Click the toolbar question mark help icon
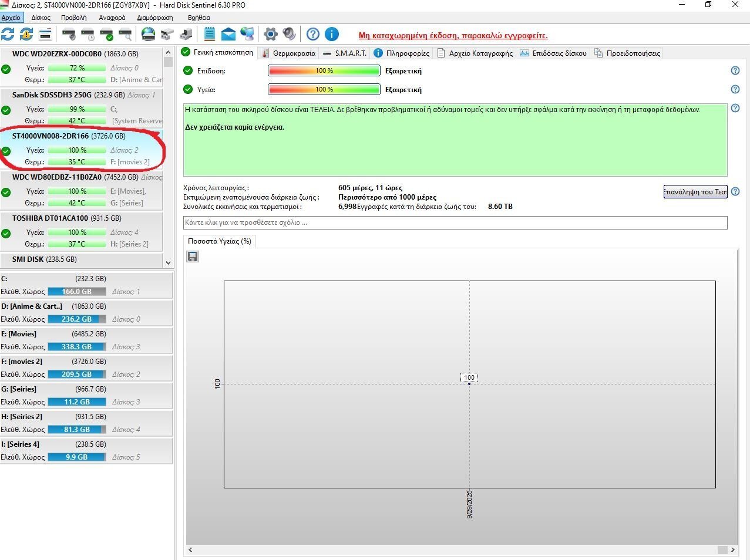The width and height of the screenshot is (750, 560). (313, 34)
